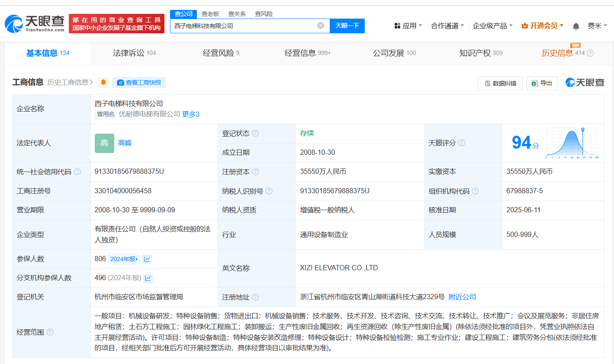This screenshot has width=614, height=364.
Task: Click the orange alert bell beside 历史工商信息
Action: coord(103,83)
